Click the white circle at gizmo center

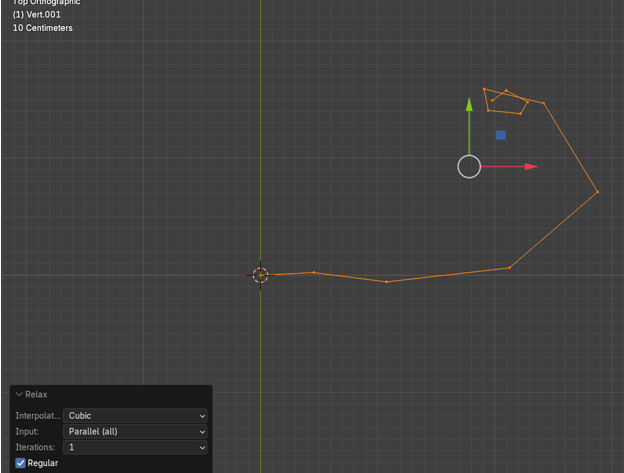click(x=469, y=167)
